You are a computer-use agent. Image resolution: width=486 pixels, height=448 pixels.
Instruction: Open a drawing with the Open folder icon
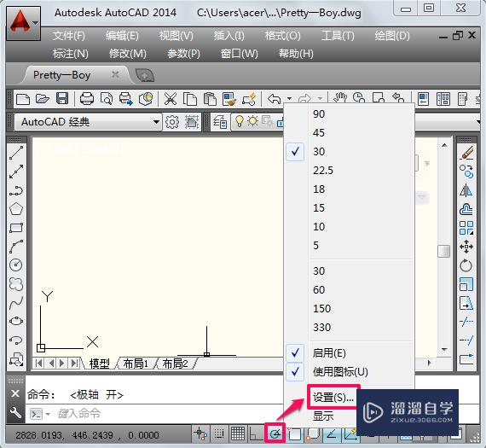(43, 99)
